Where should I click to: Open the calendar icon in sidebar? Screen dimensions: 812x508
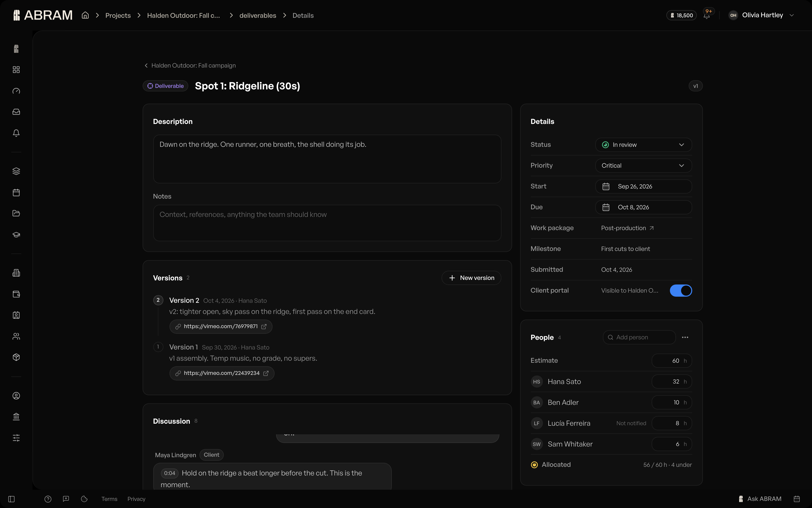pos(16,193)
